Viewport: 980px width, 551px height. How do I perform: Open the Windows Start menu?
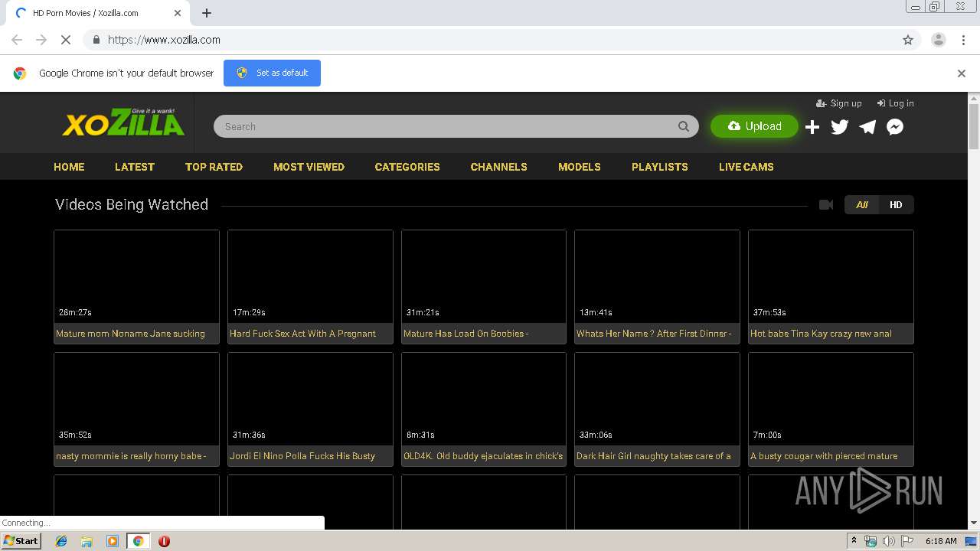click(21, 541)
